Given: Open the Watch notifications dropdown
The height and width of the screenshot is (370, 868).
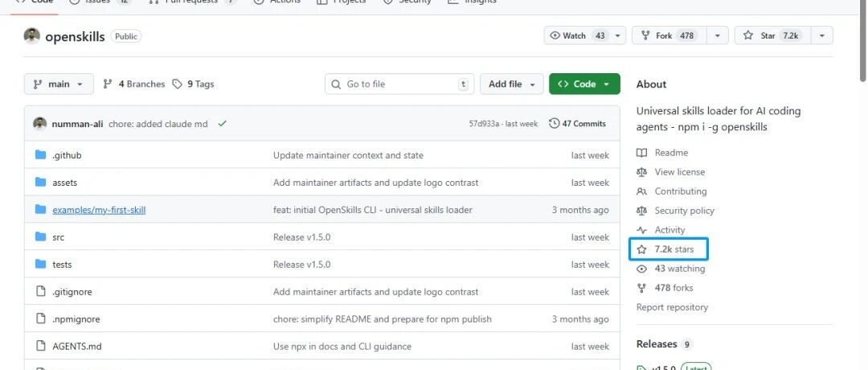Looking at the screenshot, I should point(585,35).
